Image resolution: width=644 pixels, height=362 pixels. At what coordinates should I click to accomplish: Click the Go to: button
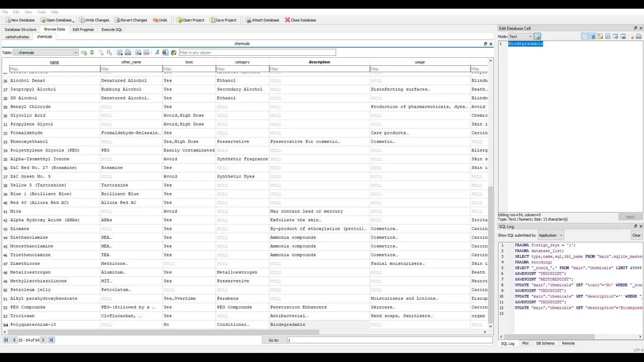click(274, 340)
